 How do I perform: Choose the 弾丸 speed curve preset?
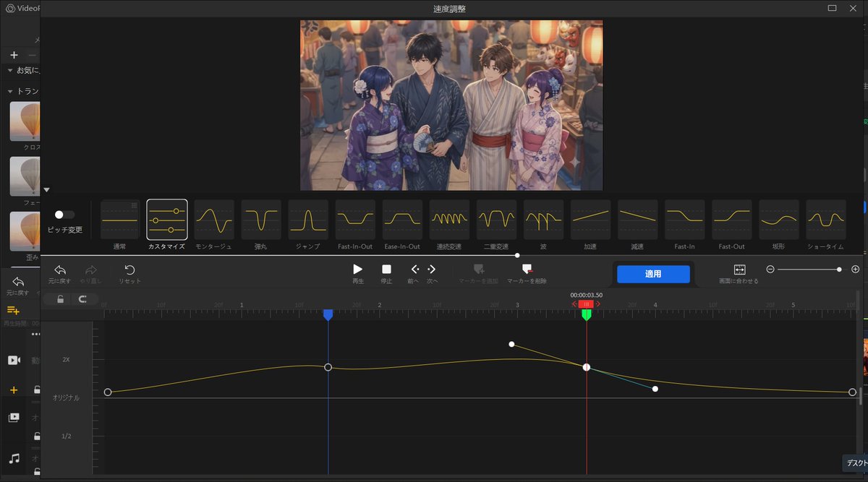261,220
